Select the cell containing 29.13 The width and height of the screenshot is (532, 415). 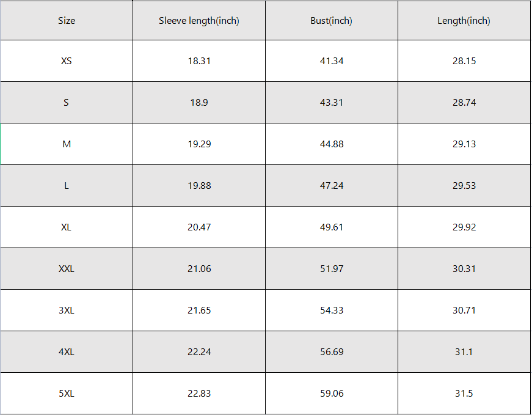click(x=464, y=144)
